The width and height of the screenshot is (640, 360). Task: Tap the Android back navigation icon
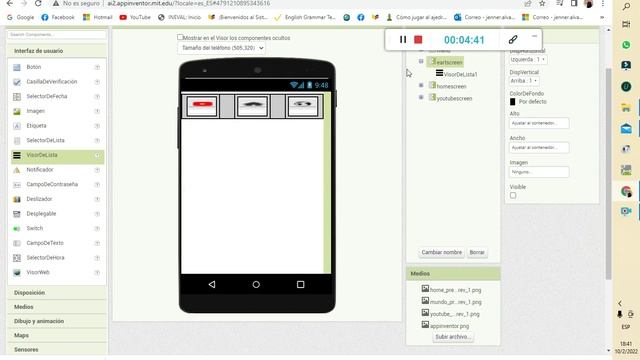[212, 284]
